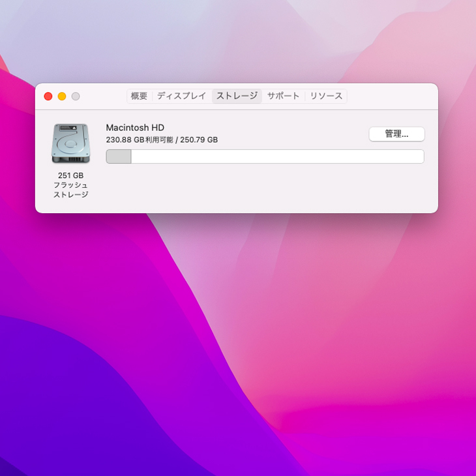The image size is (476, 476).
Task: Click the 230.88 GB利用可能 text
Action: [140, 140]
